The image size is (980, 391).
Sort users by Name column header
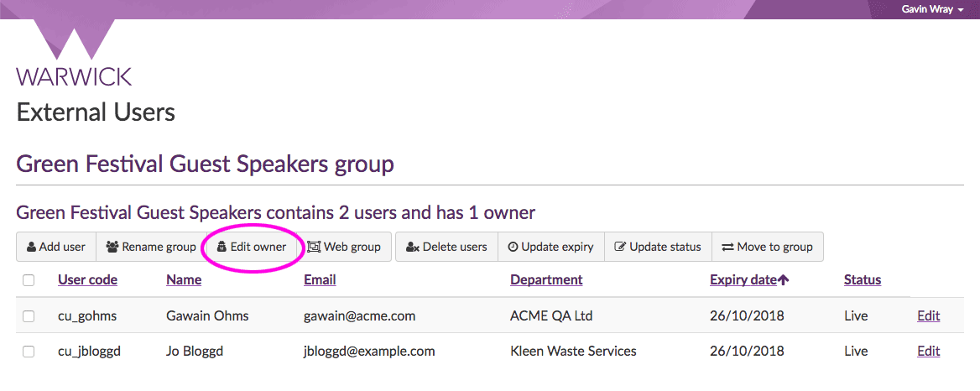pyautogui.click(x=184, y=280)
